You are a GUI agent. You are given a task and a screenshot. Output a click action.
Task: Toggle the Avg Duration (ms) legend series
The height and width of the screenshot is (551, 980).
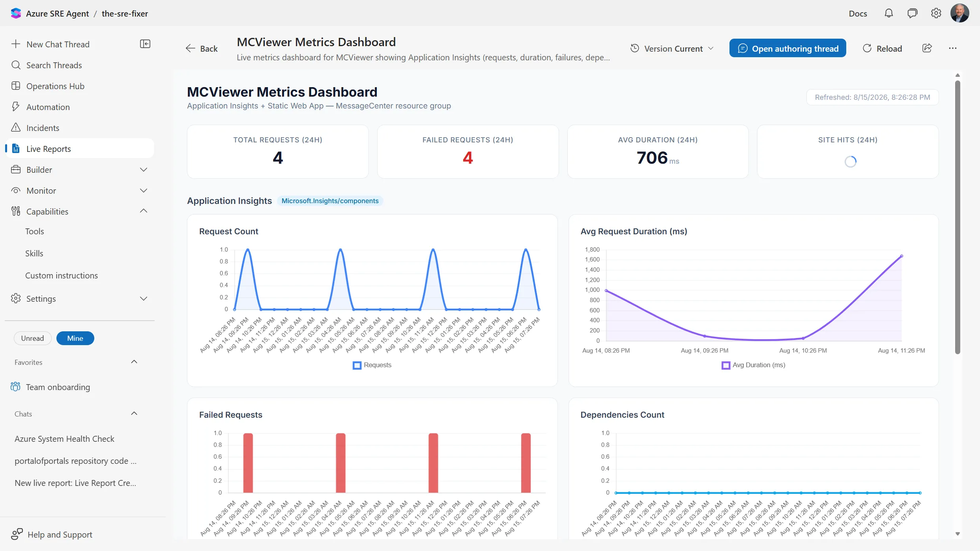pyautogui.click(x=754, y=365)
